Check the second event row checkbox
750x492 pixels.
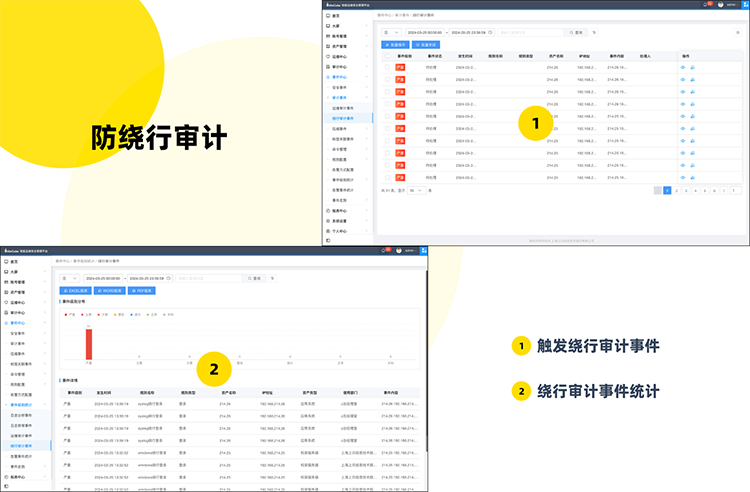(x=388, y=79)
